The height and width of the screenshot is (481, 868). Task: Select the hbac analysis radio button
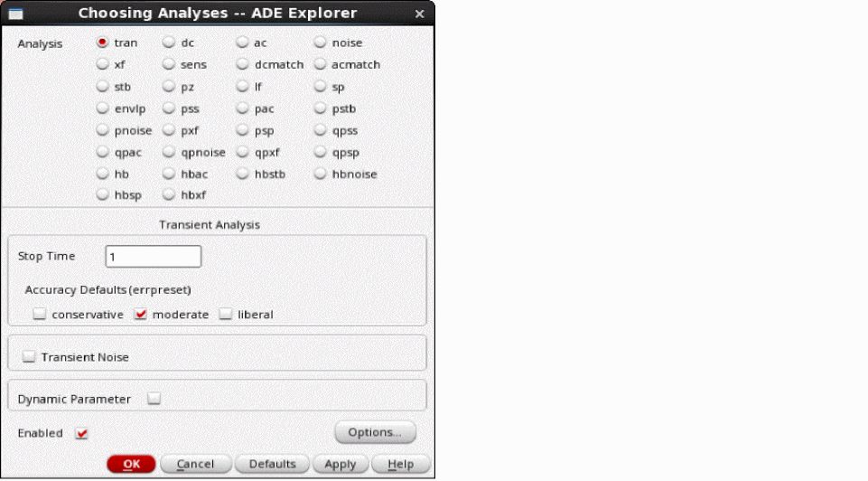pyautogui.click(x=169, y=174)
